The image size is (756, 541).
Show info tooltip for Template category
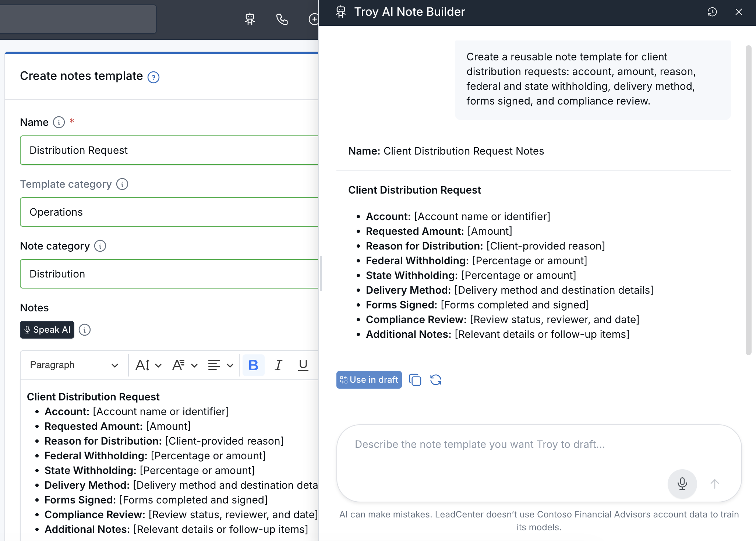tap(122, 184)
